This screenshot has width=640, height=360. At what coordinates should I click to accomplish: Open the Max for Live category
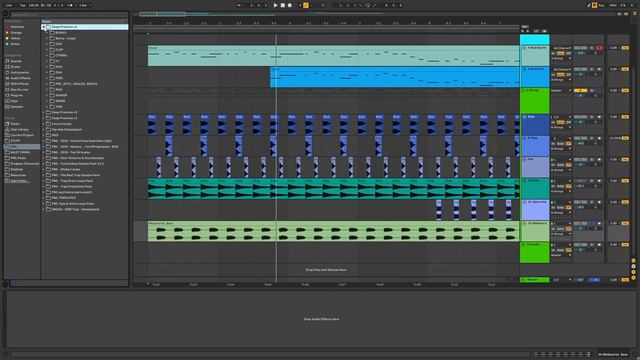pyautogui.click(x=19, y=89)
